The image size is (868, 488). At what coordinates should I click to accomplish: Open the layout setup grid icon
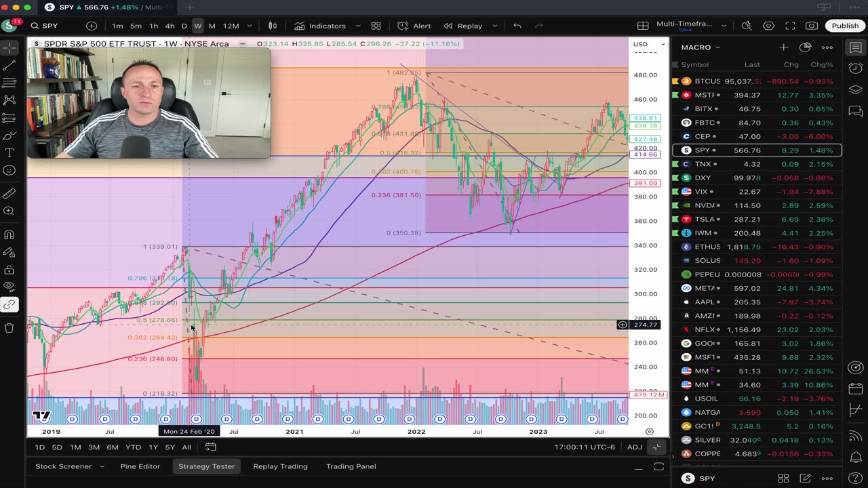tap(643, 26)
